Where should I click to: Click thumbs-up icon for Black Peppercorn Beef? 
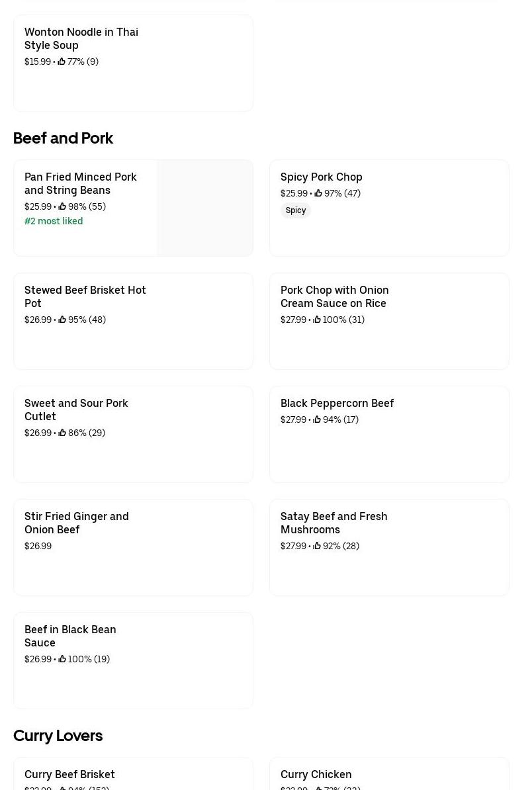click(x=317, y=419)
